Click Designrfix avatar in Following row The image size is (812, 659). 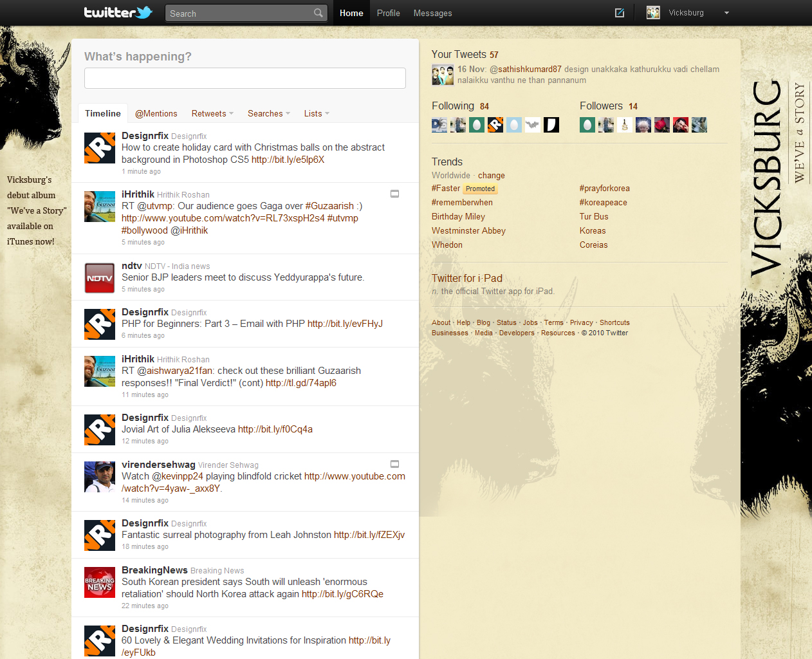point(495,125)
